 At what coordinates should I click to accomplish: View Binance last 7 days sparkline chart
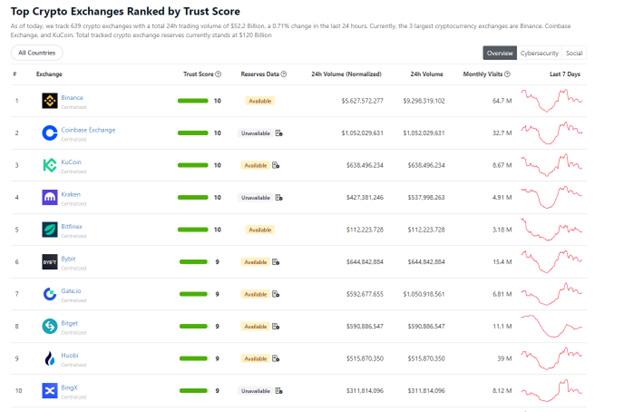pos(552,100)
